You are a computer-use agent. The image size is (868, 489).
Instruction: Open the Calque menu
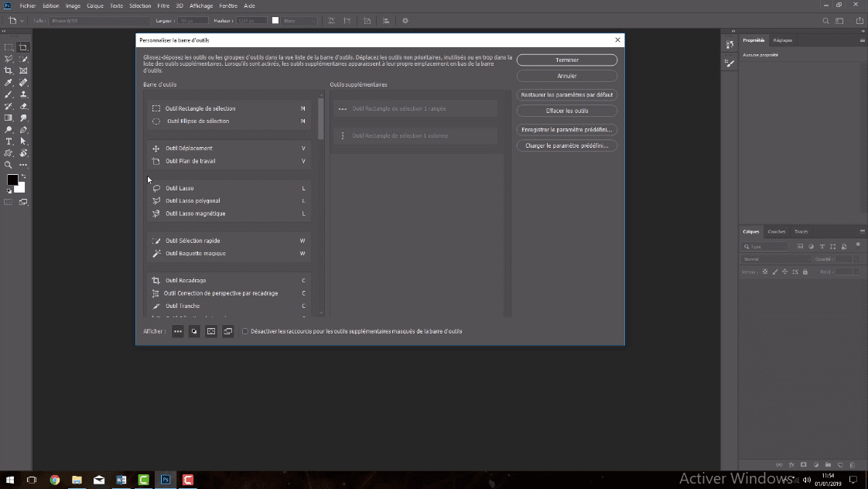(x=95, y=5)
